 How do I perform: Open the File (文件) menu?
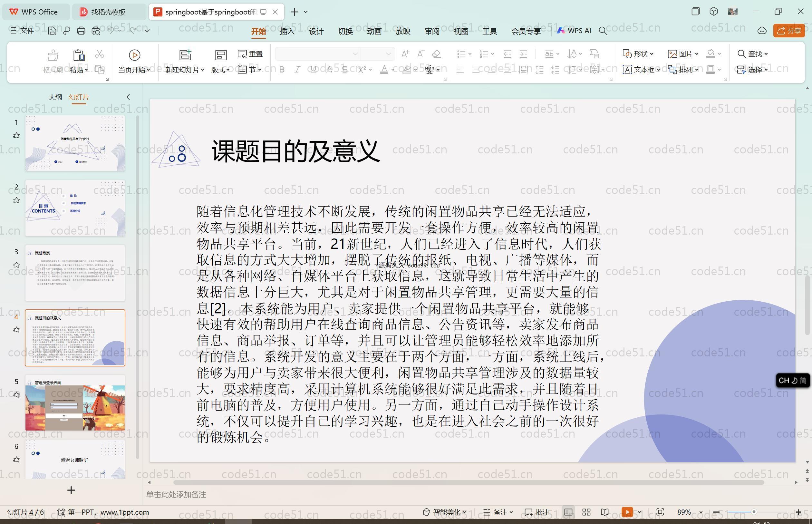point(22,31)
